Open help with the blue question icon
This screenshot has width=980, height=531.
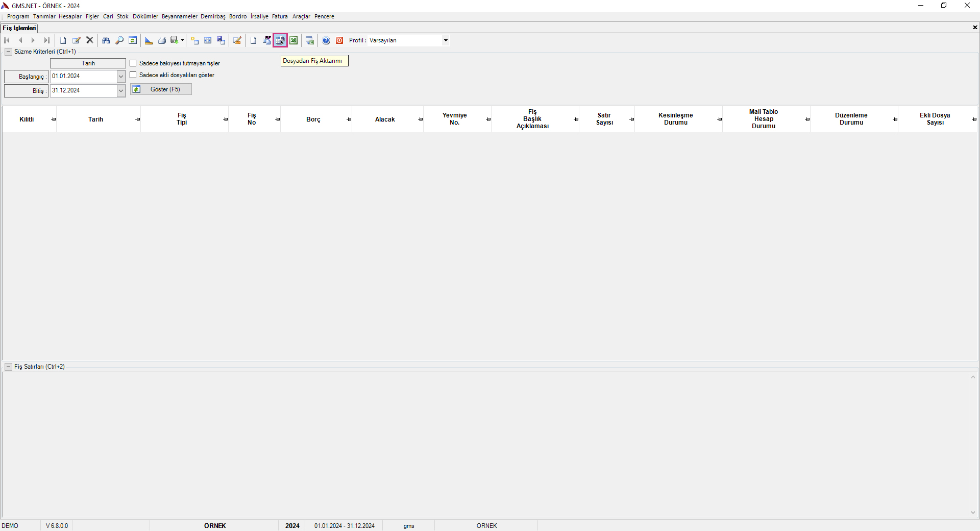326,40
